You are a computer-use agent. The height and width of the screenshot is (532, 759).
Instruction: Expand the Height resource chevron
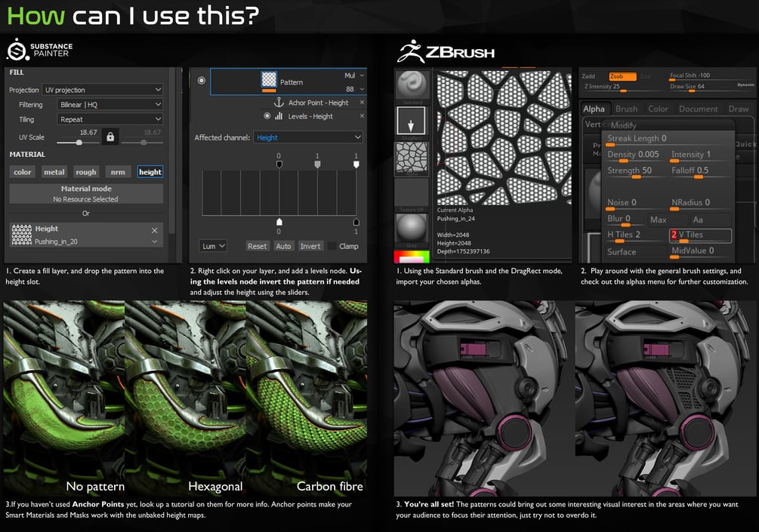(154, 241)
